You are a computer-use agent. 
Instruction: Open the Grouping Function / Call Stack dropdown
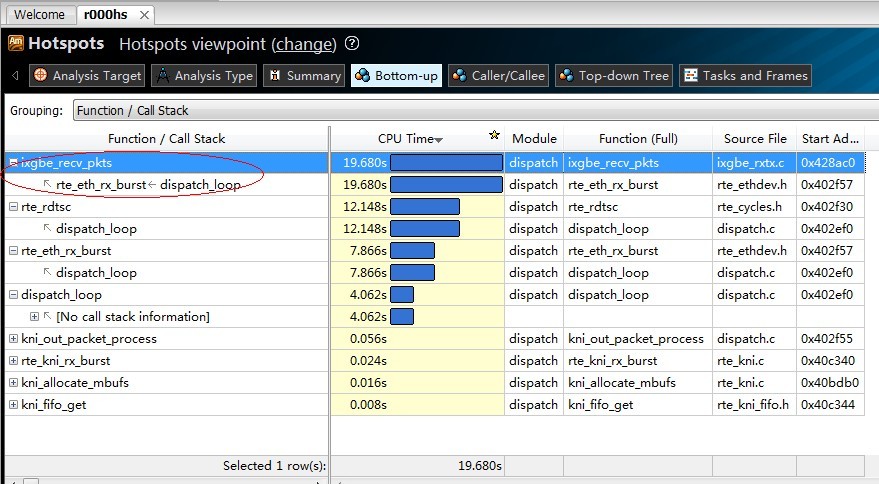tap(475, 110)
